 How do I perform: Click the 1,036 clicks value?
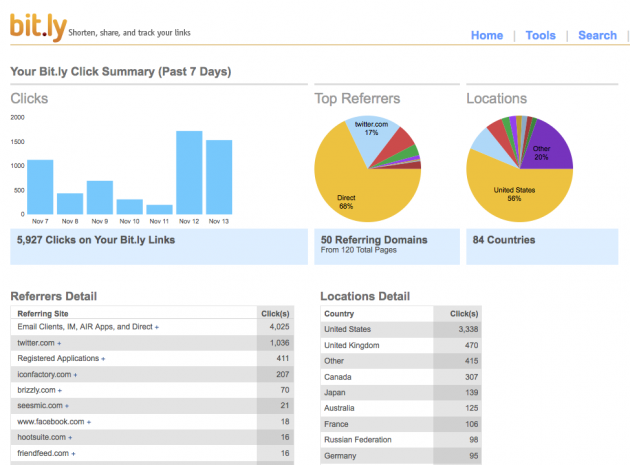point(279,343)
